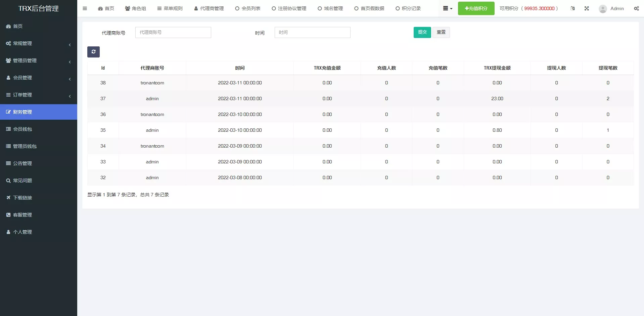Viewport: 644px width, 316px height.
Task: Open the language translate icon
Action: point(572,8)
